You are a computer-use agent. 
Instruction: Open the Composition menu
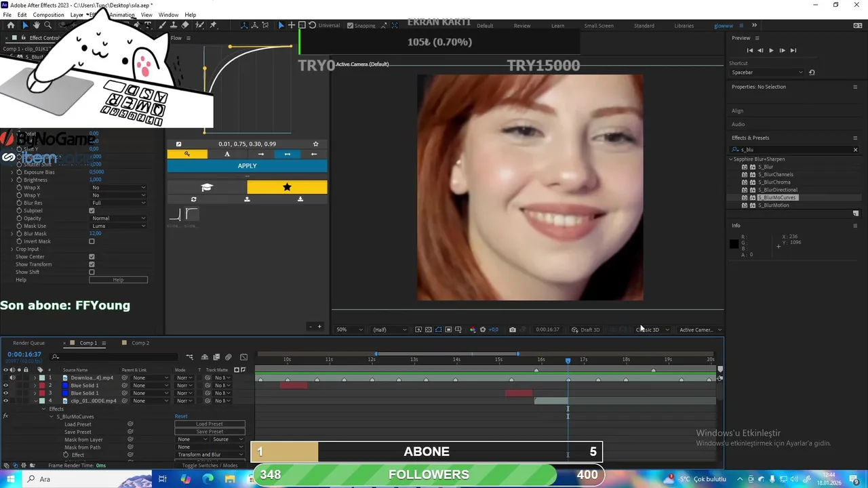(x=49, y=15)
